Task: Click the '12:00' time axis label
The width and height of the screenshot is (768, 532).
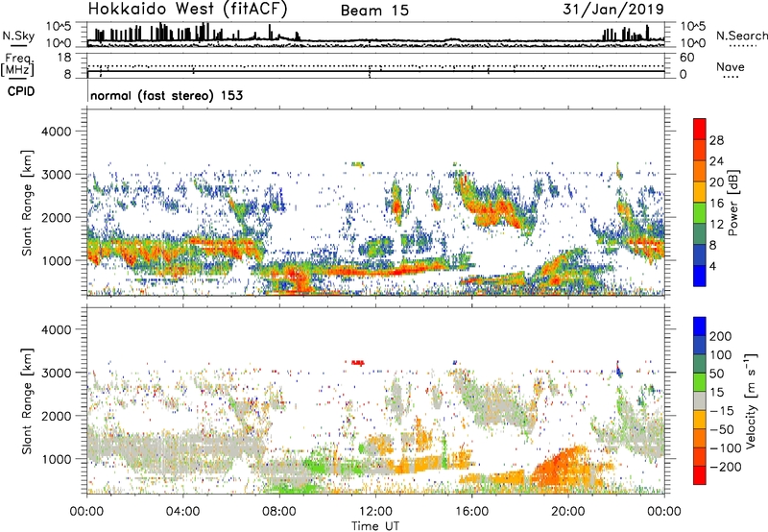Action: pyautogui.click(x=375, y=512)
